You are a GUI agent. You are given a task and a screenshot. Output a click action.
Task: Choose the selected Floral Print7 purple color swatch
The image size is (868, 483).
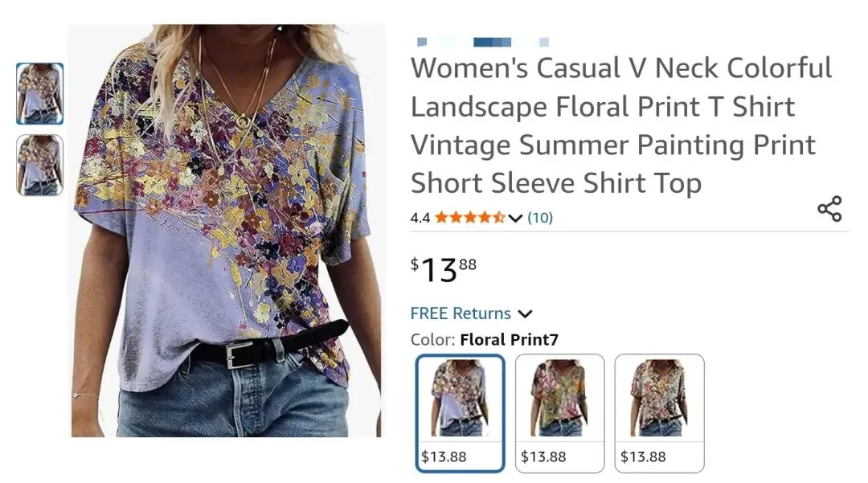pos(460,413)
